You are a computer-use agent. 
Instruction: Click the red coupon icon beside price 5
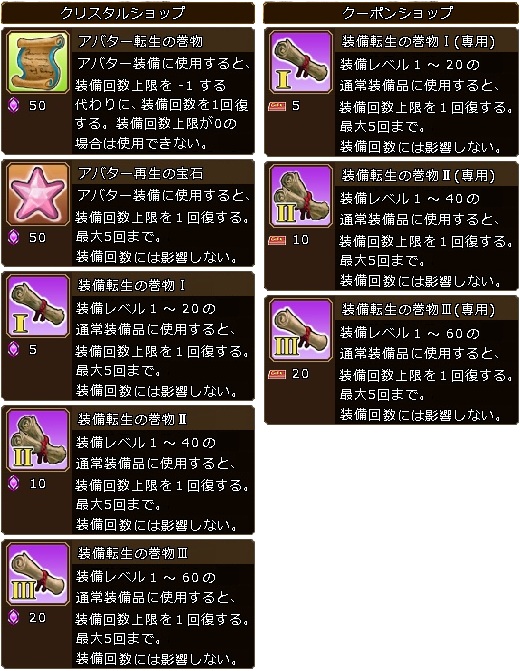point(277,106)
